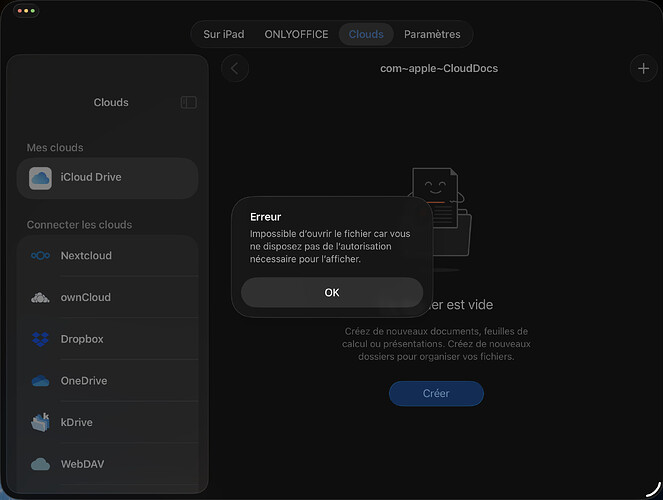The width and height of the screenshot is (663, 500).
Task: Open the Paramètres tab
Action: point(432,34)
